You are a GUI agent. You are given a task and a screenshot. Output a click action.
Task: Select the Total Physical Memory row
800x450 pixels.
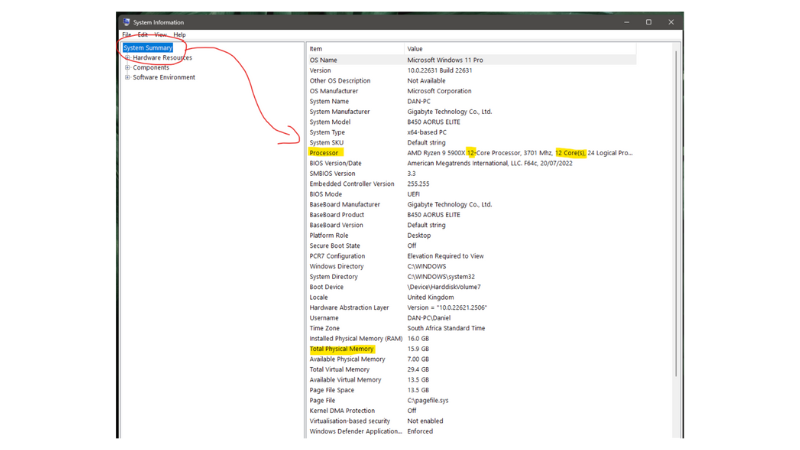pos(342,349)
